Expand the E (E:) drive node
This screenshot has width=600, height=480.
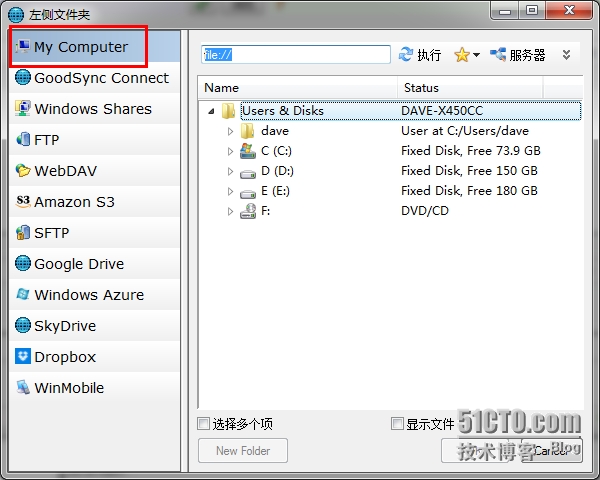[x=230, y=191]
